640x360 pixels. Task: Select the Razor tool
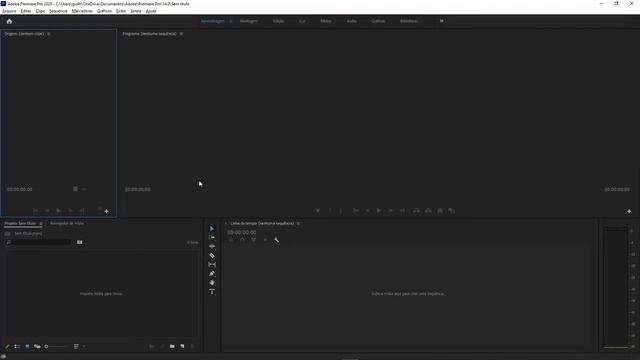[x=212, y=256]
